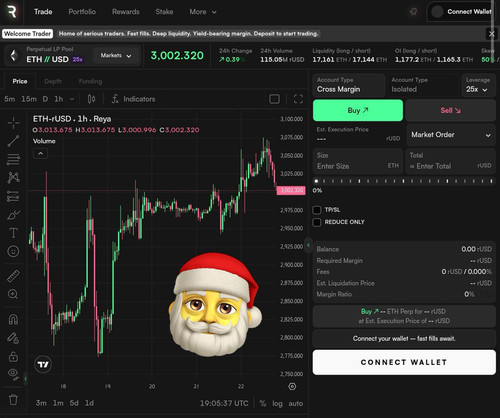
Task: Select the ruler measure tool
Action: [13, 276]
